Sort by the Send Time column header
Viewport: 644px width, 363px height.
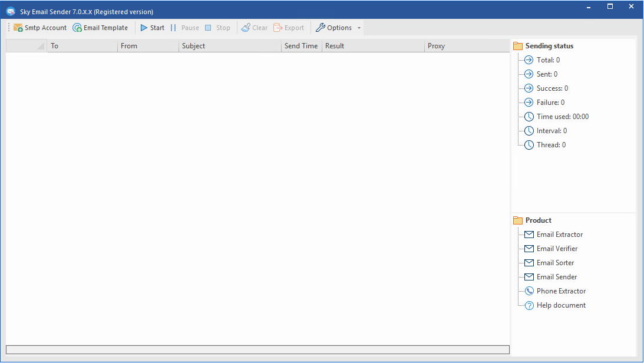coord(302,46)
